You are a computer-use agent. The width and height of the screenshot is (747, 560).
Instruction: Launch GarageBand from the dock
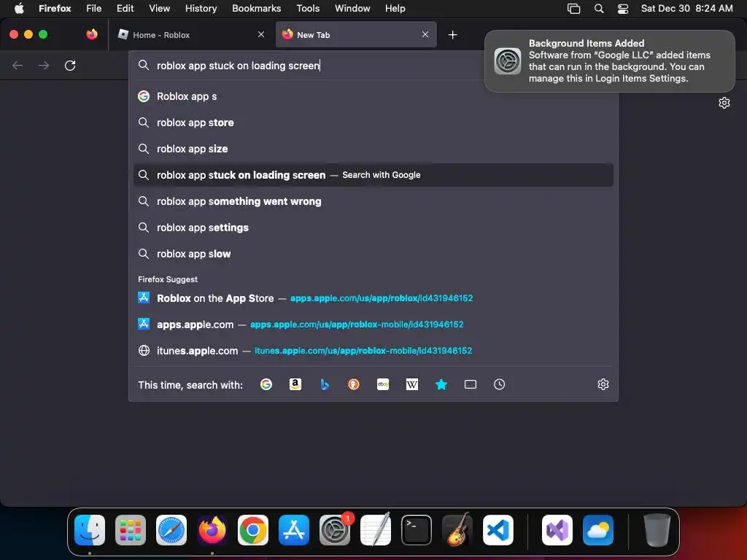coord(457,530)
